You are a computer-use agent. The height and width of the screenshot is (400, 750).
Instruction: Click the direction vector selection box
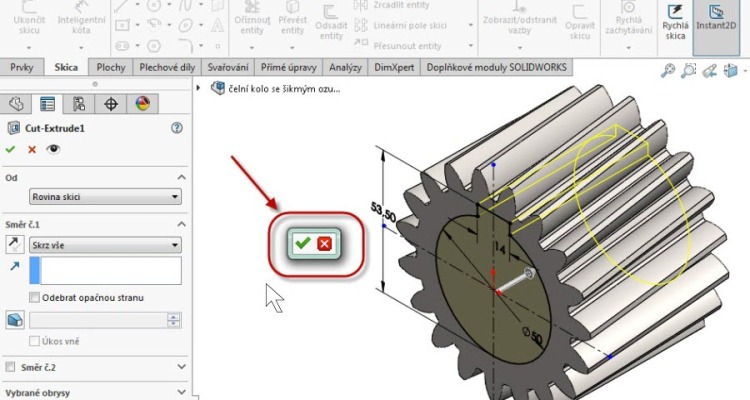[x=105, y=270]
